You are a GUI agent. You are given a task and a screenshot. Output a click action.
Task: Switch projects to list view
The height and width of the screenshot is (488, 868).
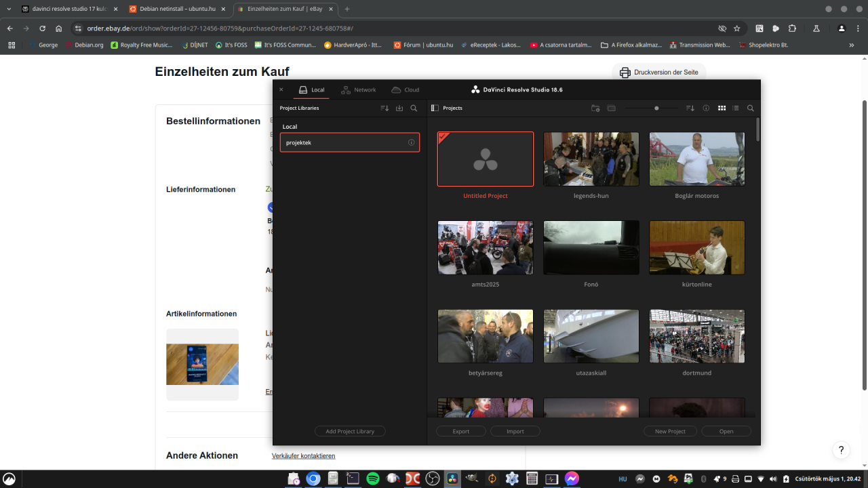tap(736, 108)
